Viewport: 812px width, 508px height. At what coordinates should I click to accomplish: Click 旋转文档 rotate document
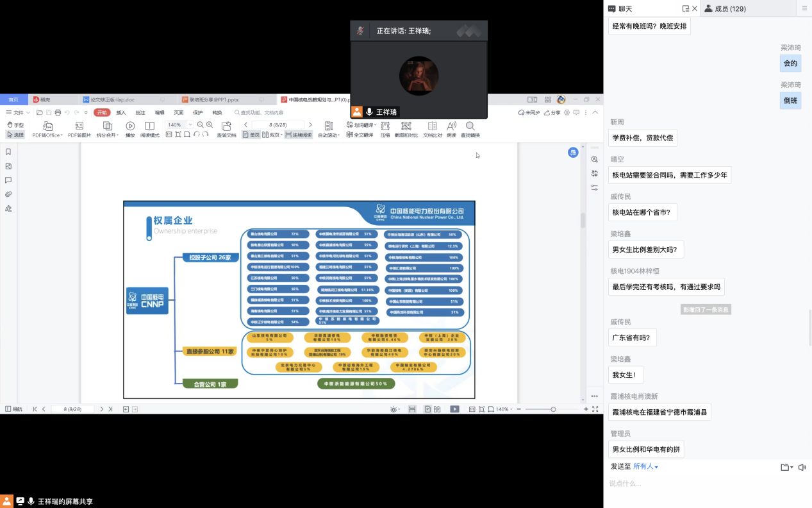pos(226,130)
